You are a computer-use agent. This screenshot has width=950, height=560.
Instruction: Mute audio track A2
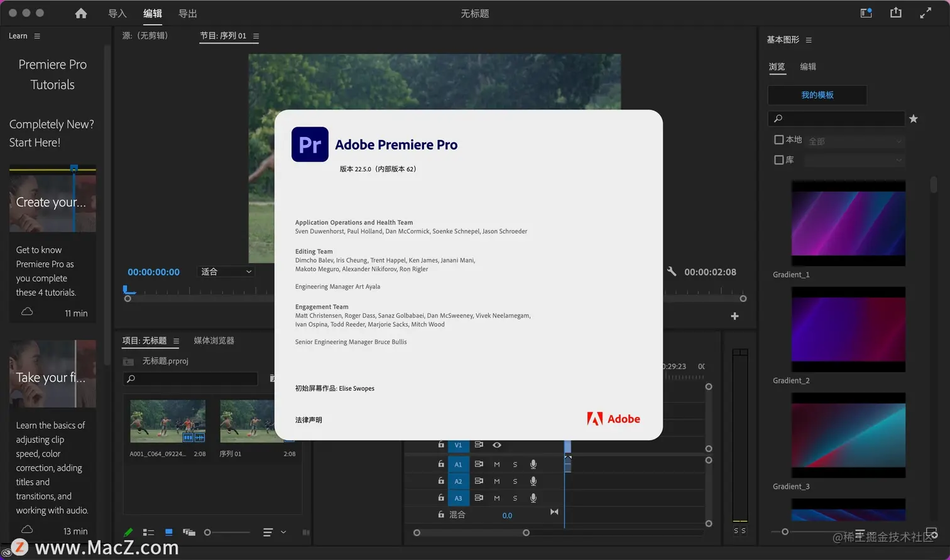click(497, 482)
